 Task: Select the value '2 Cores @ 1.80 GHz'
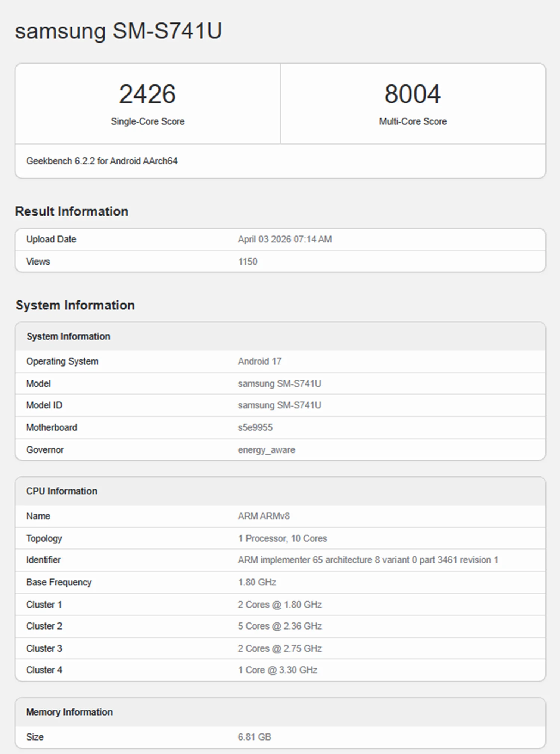280,605
